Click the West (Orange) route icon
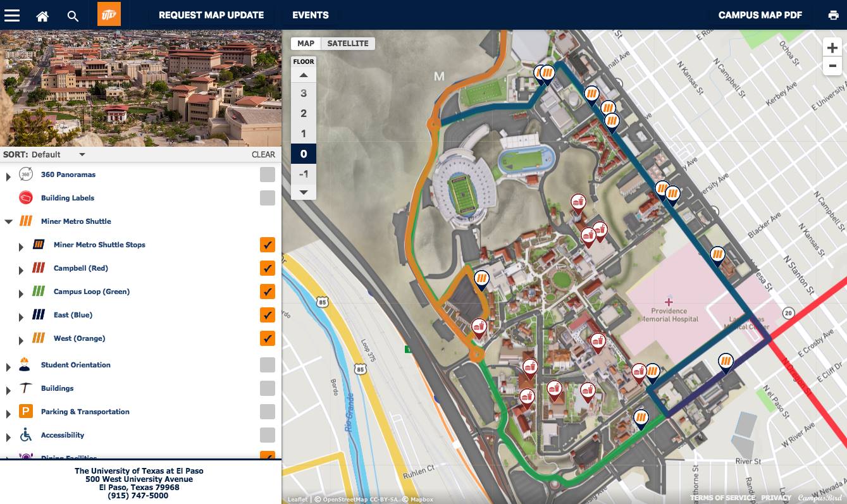Image resolution: width=847 pixels, height=504 pixels. (39, 338)
